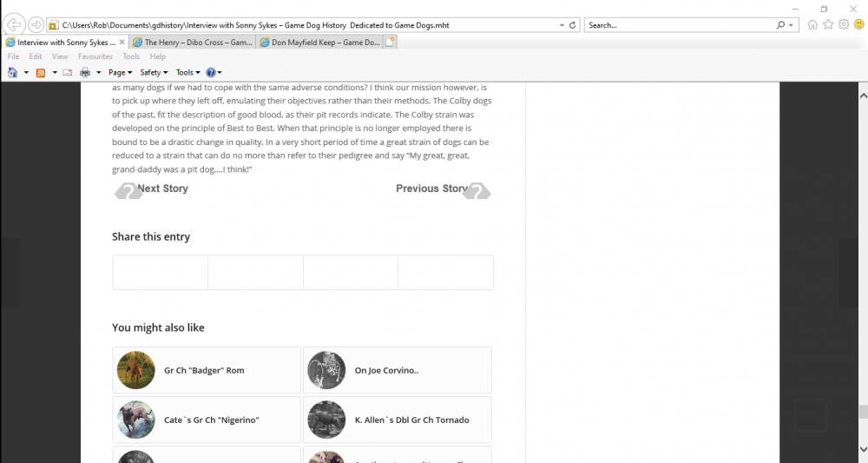868x463 pixels.
Task: Open the Tools gear icon
Action: (843, 24)
